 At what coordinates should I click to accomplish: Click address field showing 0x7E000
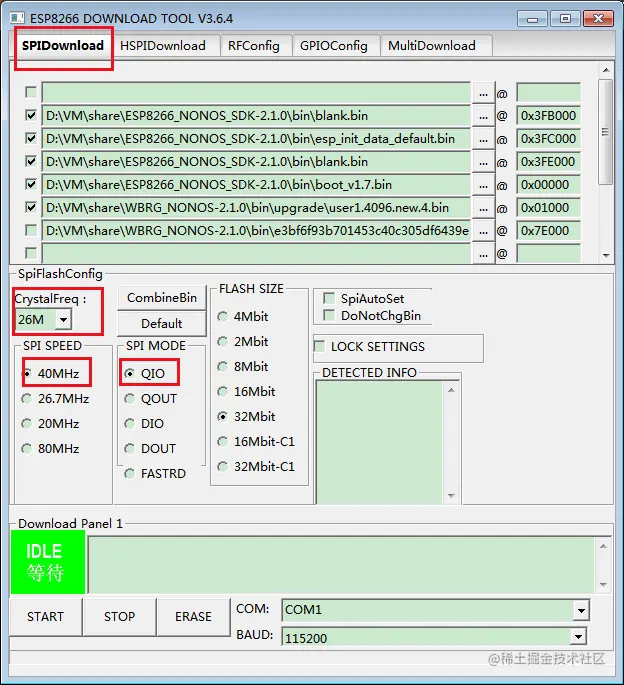coord(548,231)
